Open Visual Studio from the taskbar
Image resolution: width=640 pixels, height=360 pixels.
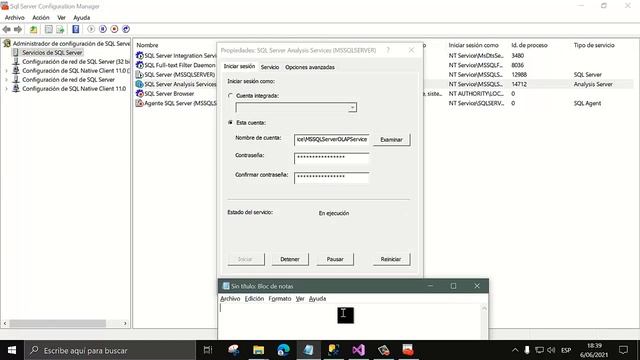[x=358, y=350]
